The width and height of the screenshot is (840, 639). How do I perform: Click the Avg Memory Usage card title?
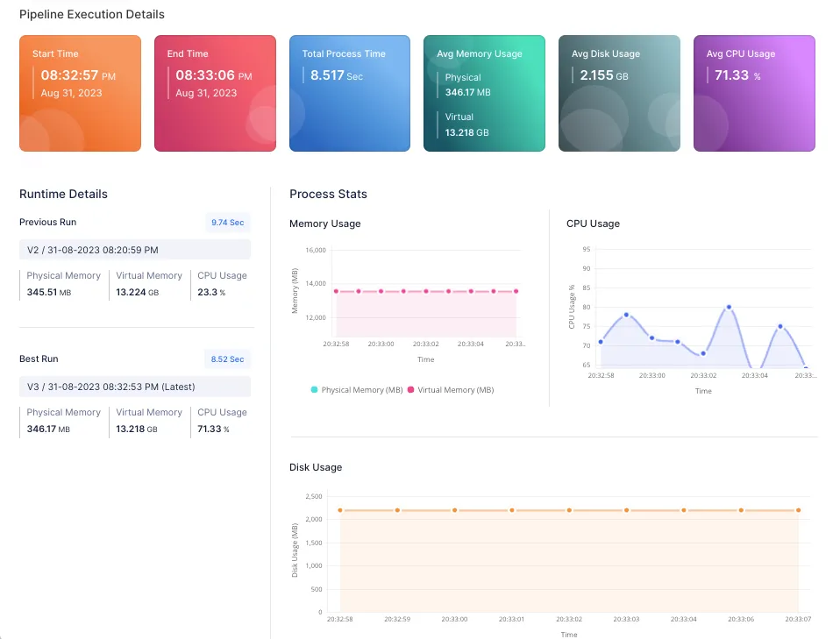pos(480,53)
